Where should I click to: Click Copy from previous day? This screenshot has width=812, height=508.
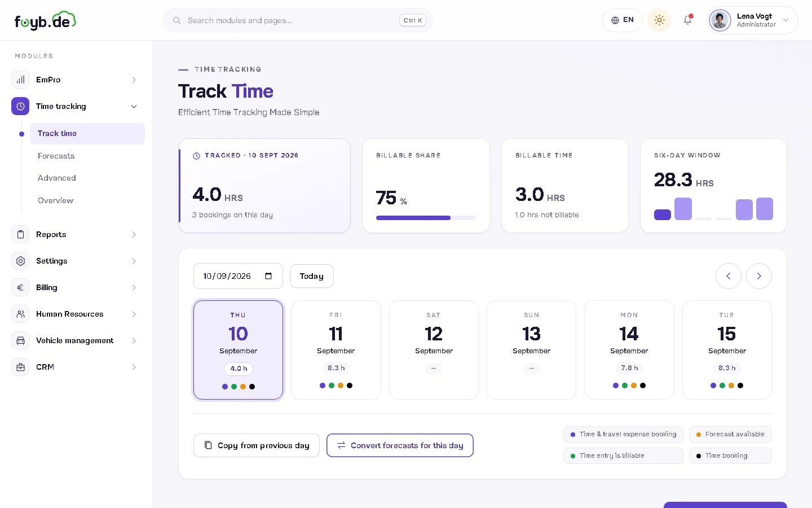(257, 445)
